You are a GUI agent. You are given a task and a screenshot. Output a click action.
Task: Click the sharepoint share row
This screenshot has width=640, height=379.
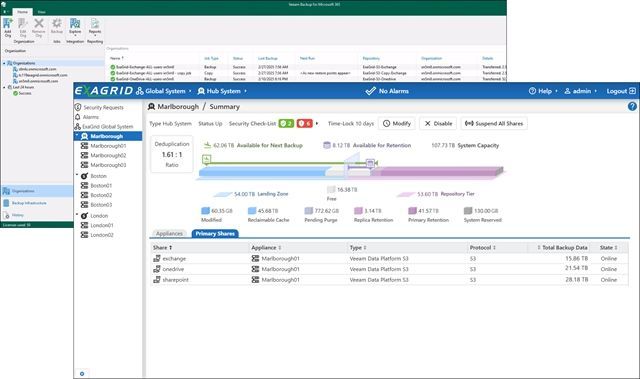(389, 280)
